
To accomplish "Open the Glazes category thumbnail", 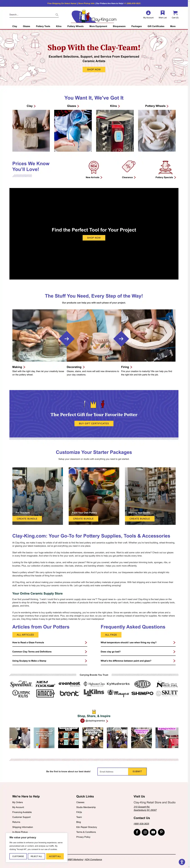I will (73, 131).
